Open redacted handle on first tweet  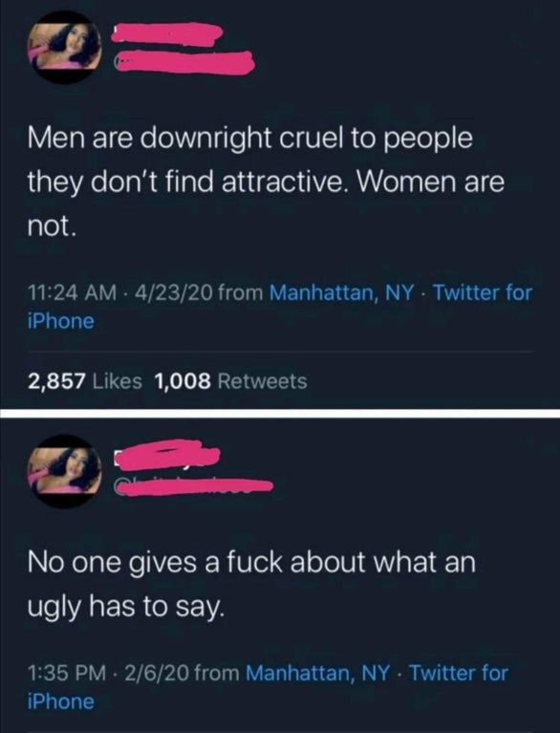(x=184, y=63)
